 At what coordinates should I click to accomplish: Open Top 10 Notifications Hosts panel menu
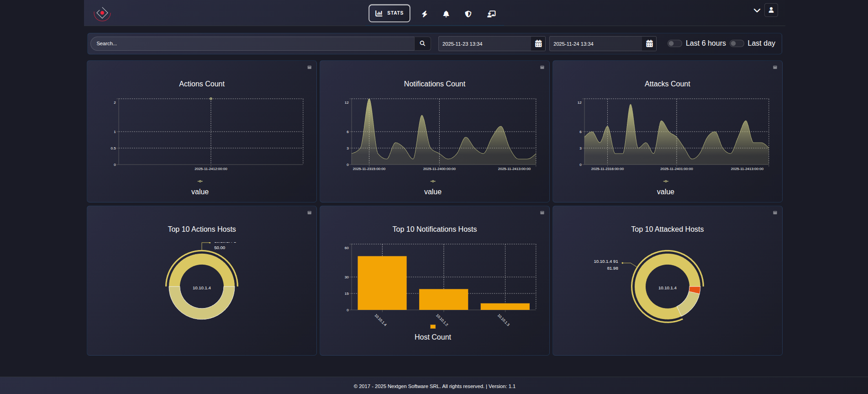click(542, 213)
